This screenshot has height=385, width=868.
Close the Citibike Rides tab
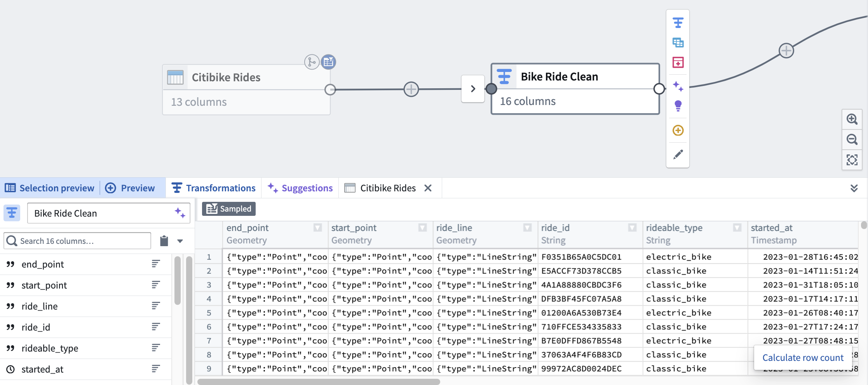[428, 188]
